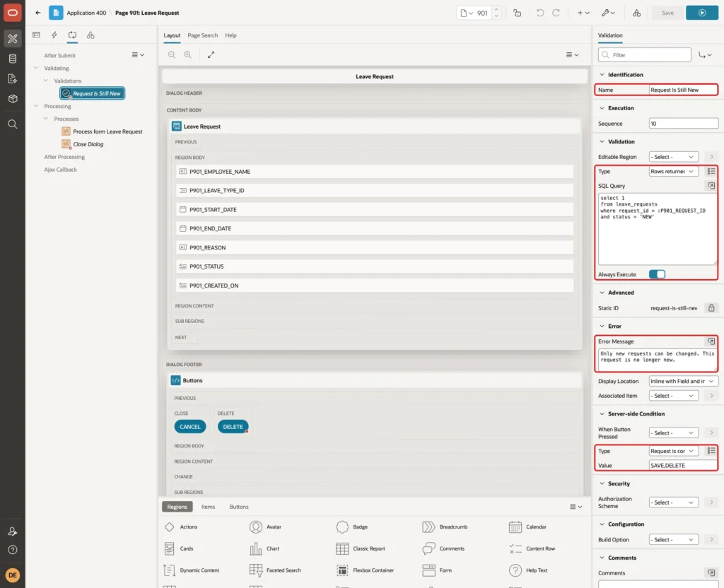Screen dimensions: 724x588
Task: Collapse the Identification section
Action: click(x=602, y=74)
